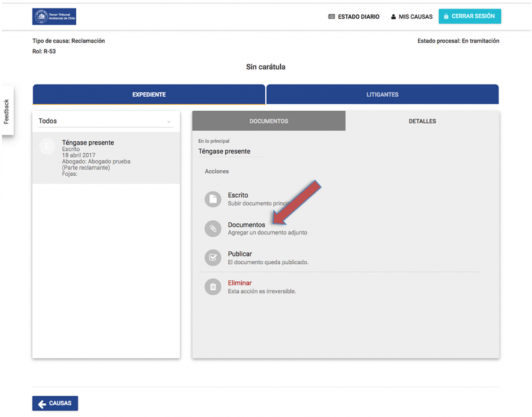Viewport: 532px width, 417px height.
Task: Click the person icon beside Mis Causas
Action: 393,17
